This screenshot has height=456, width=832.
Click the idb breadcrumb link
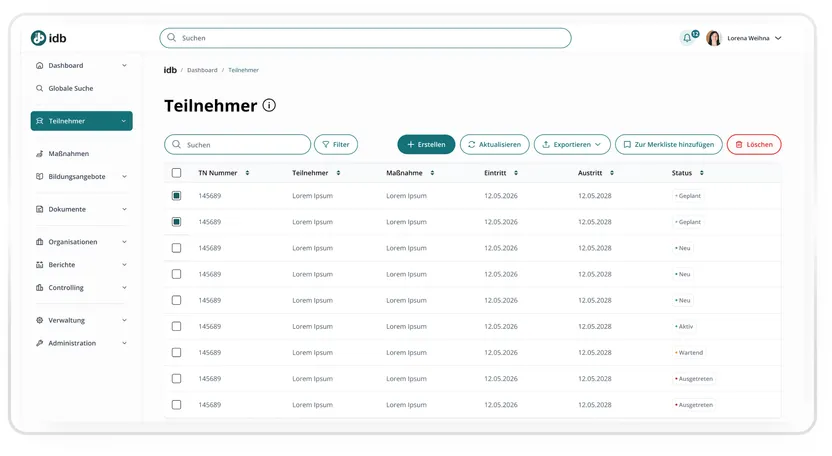pos(170,70)
